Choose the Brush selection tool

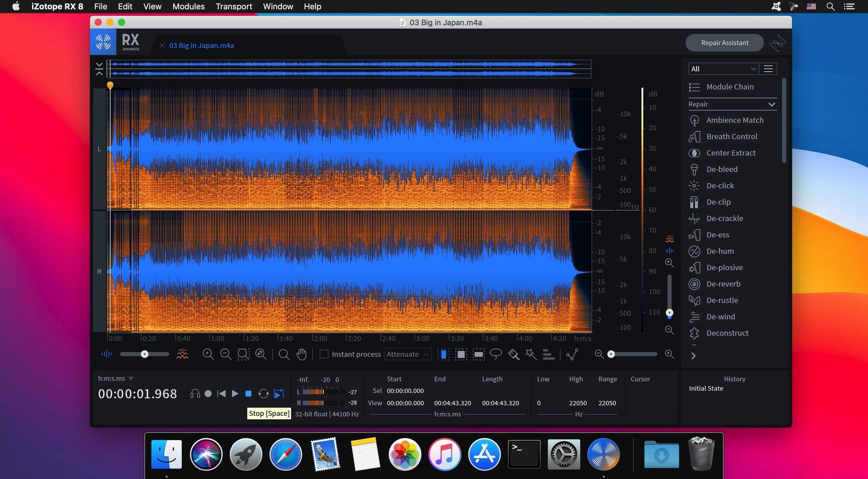(513, 354)
